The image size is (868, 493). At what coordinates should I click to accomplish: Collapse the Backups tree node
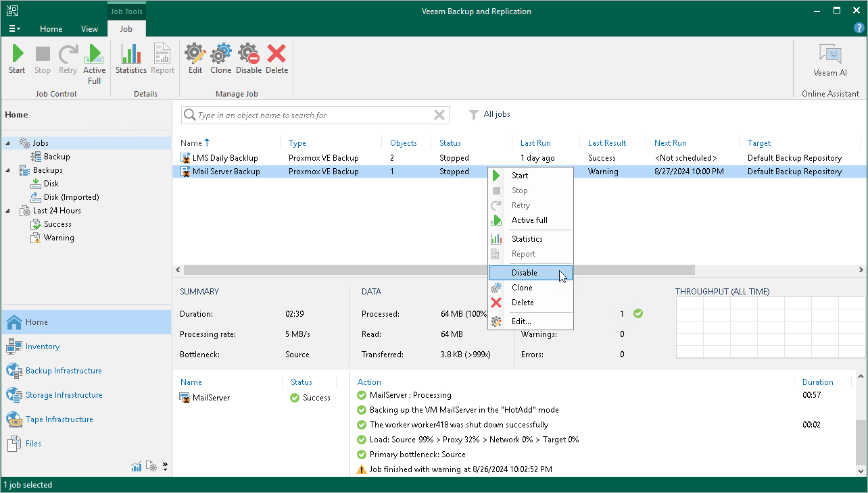[x=8, y=170]
